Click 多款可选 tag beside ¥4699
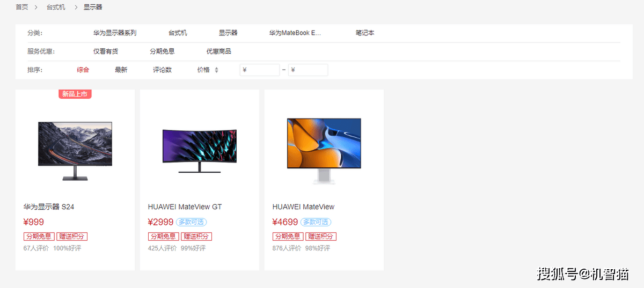 [316, 222]
